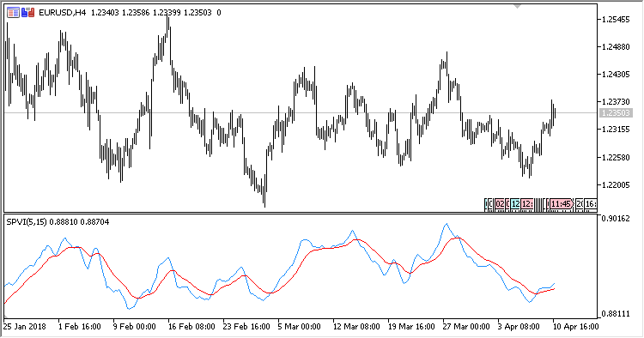Click the 1 Feb 16:00 time label
The height and width of the screenshot is (338, 644).
click(x=80, y=327)
